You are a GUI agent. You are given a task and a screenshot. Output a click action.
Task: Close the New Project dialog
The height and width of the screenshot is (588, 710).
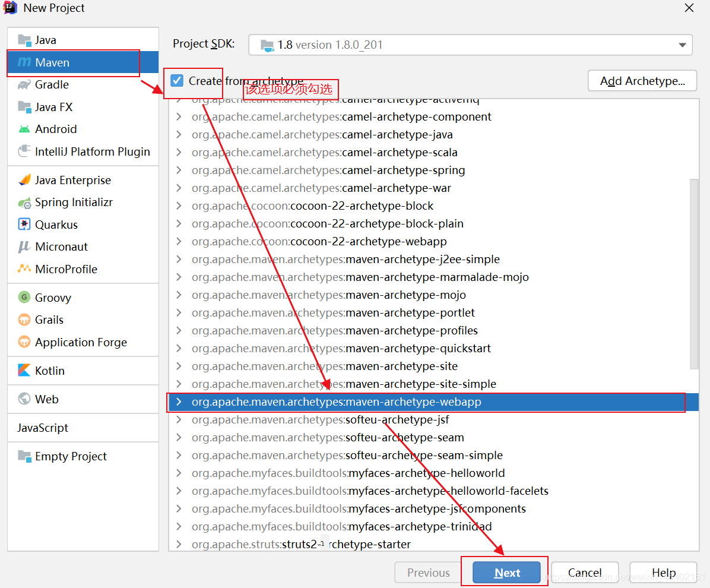(689, 8)
